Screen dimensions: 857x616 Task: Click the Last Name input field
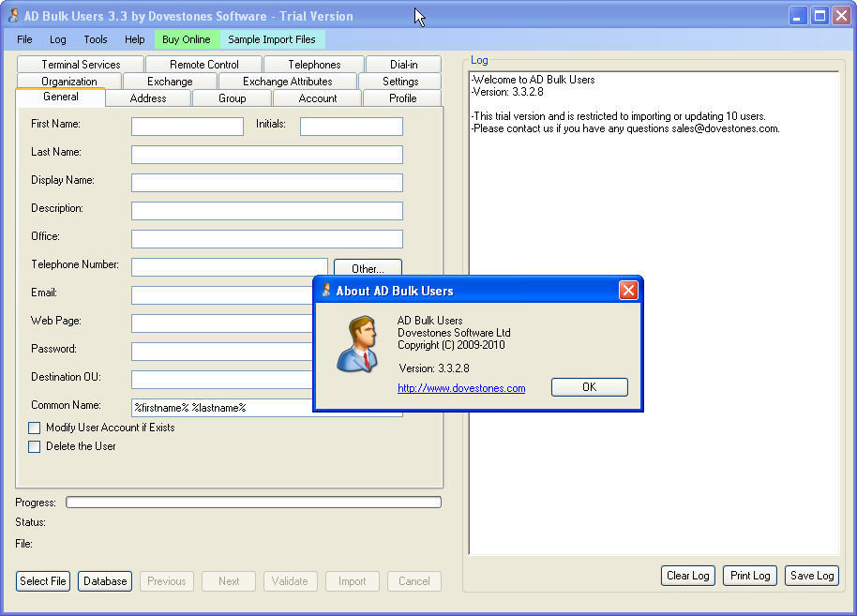point(267,155)
